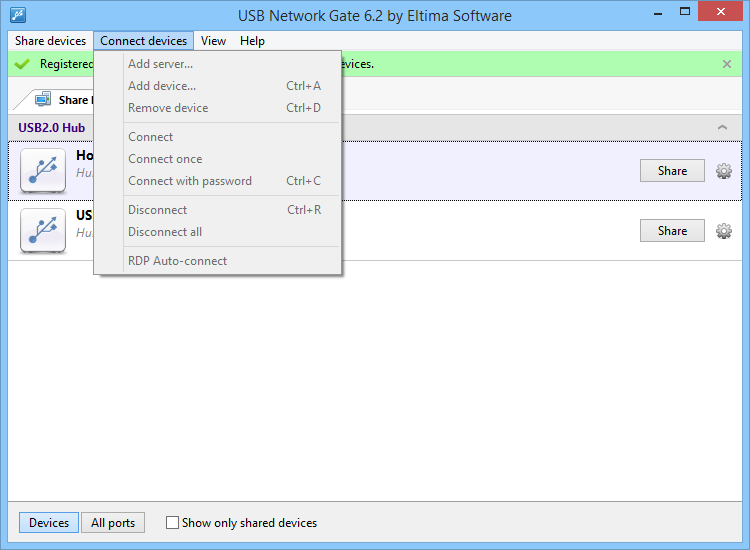Share the first hub device
750x550 pixels.
[672, 171]
